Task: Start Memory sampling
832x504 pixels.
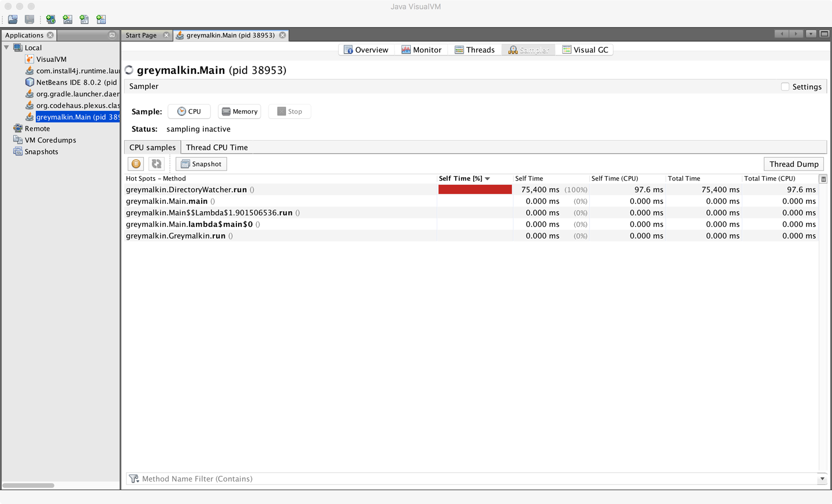Action: pos(239,111)
